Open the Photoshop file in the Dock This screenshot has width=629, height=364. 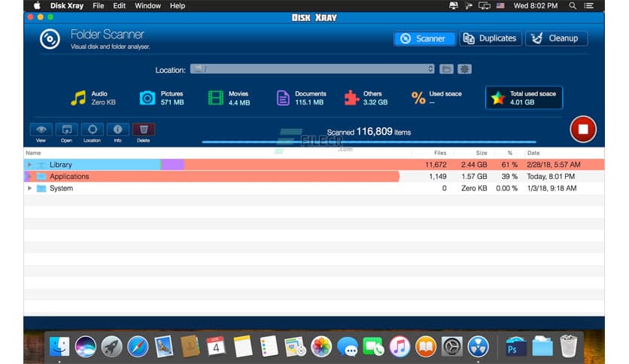click(516, 347)
